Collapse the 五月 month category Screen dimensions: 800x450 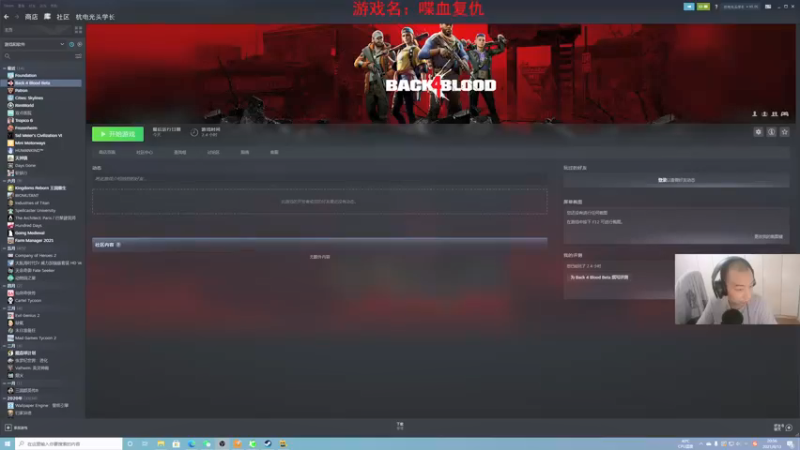5,248
